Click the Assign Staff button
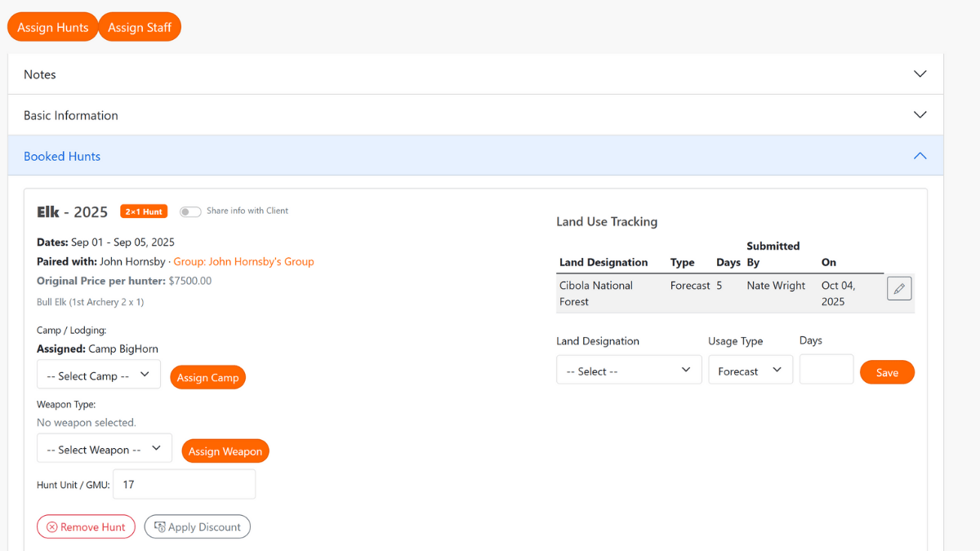 140,27
